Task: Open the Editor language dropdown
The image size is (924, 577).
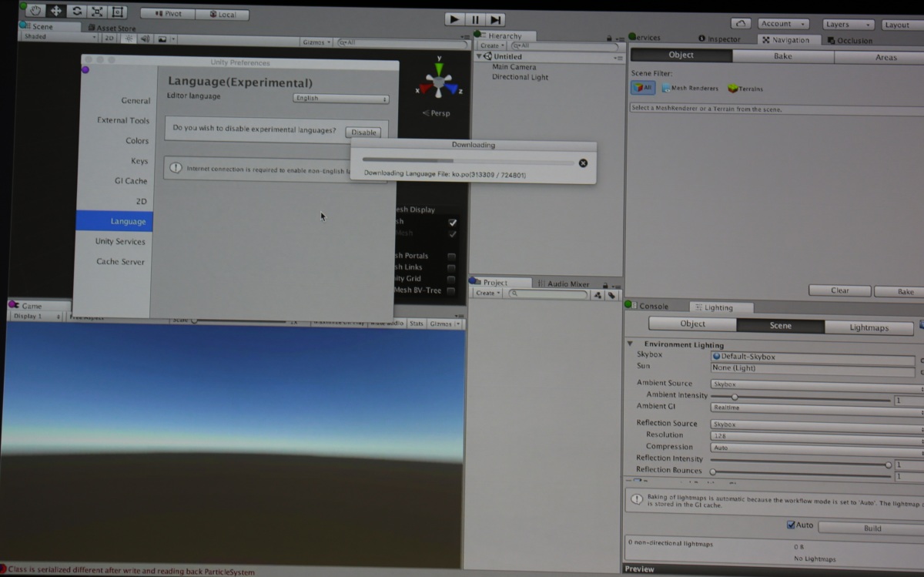Action: (340, 99)
